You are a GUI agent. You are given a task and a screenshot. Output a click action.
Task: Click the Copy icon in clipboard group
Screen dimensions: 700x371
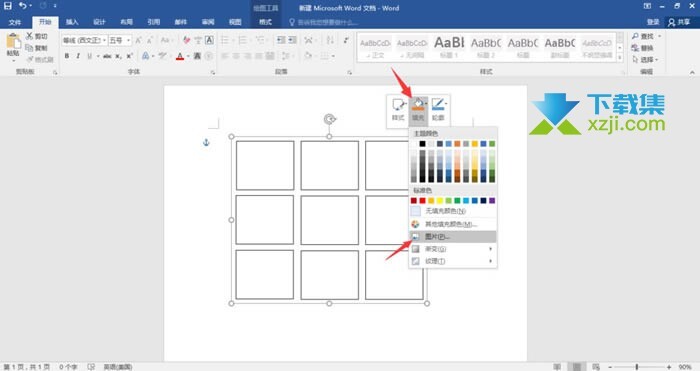tap(29, 48)
